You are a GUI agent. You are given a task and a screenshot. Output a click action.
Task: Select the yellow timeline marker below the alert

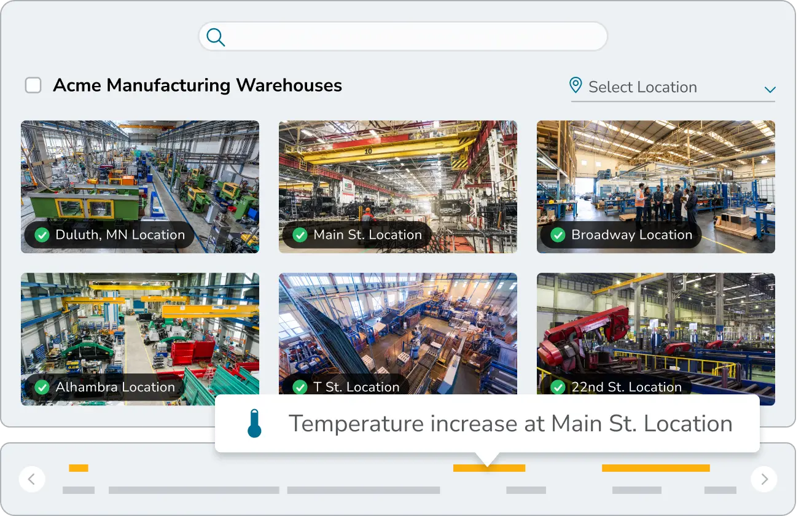pyautogui.click(x=488, y=467)
